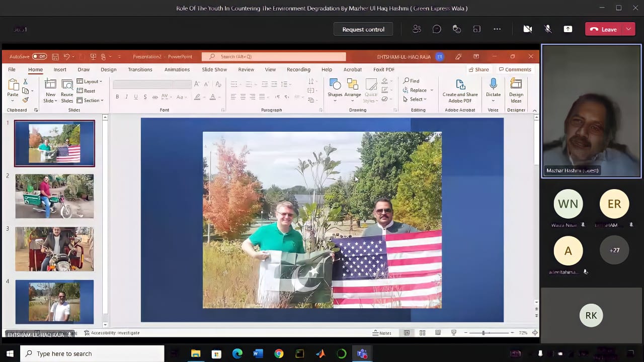
Task: Open the dropdown arrow beside Leave
Action: pyautogui.click(x=628, y=29)
